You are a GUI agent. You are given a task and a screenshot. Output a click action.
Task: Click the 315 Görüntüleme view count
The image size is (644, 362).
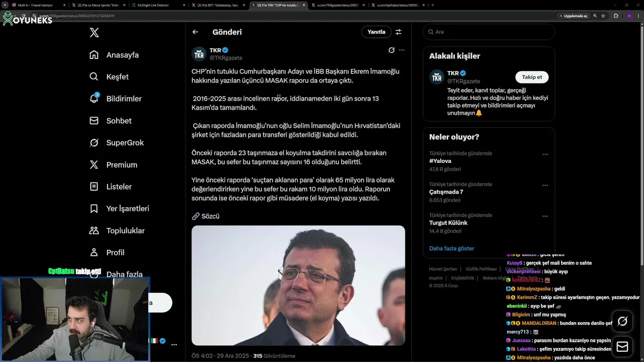(274, 356)
